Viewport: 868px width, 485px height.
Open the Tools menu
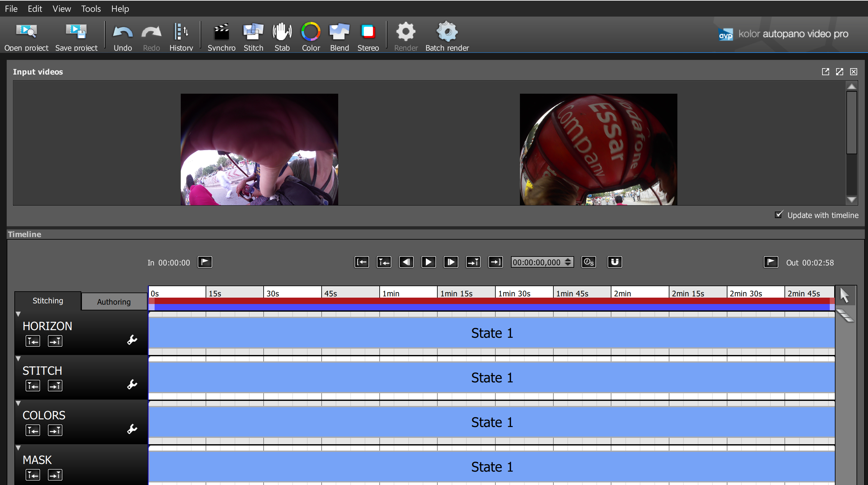(x=91, y=9)
